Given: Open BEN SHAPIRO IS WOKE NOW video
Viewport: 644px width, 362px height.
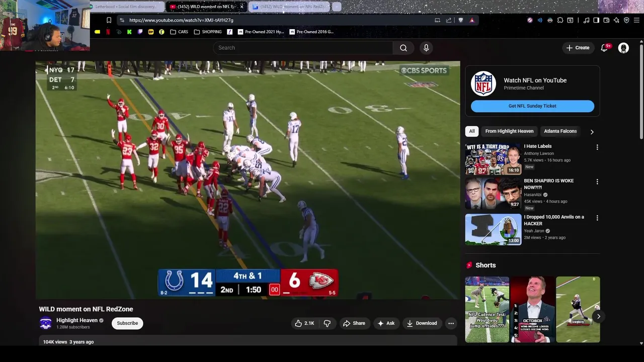Looking at the screenshot, I should [493, 194].
